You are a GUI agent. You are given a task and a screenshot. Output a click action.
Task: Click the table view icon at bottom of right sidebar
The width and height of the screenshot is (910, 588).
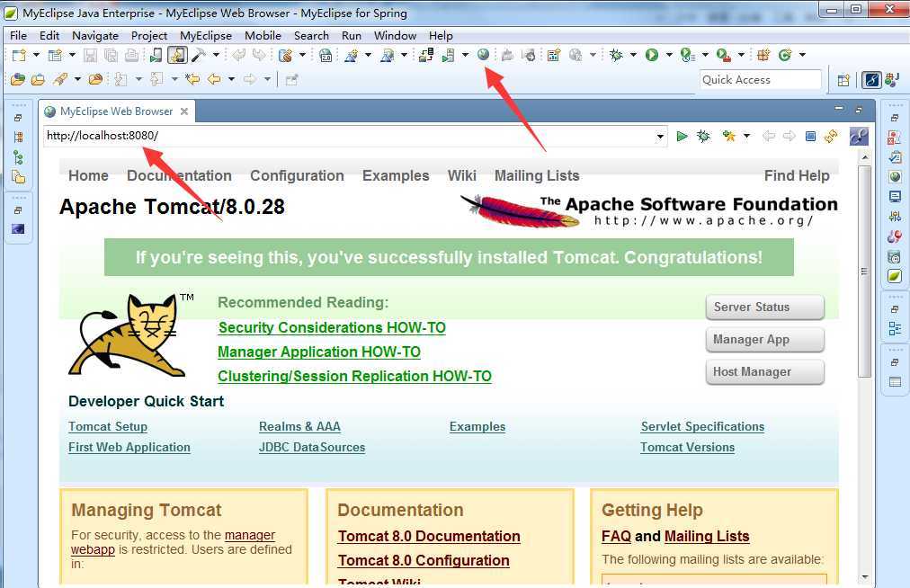895,382
